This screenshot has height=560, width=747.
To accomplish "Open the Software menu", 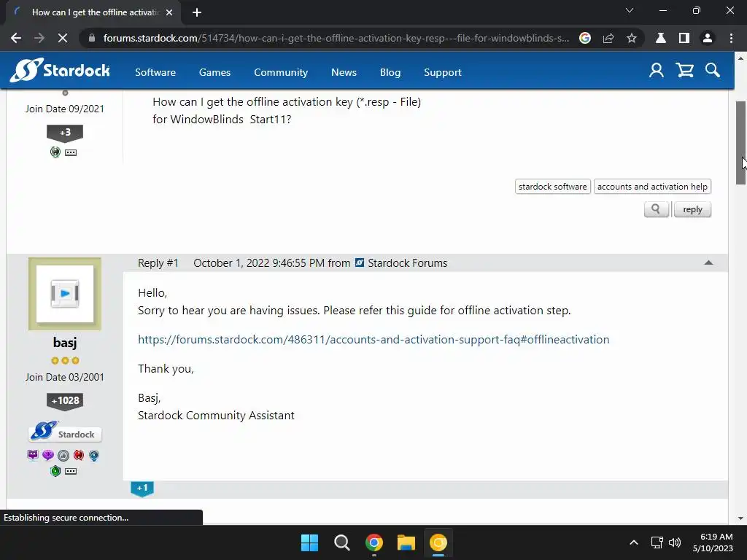I will [155, 72].
